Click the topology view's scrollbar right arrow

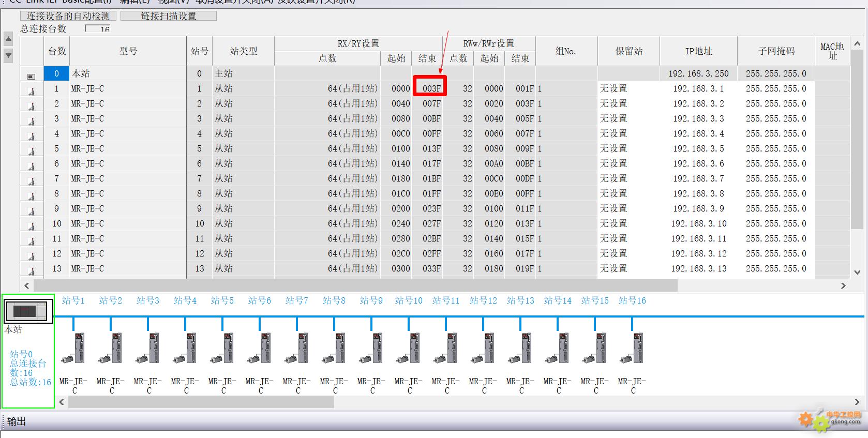[x=857, y=402]
